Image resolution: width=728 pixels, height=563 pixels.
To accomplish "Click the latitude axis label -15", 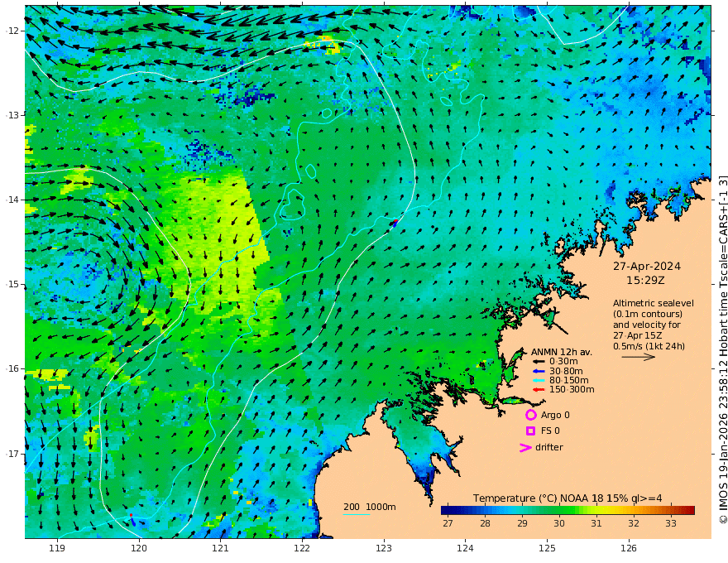I will [x=12, y=284].
